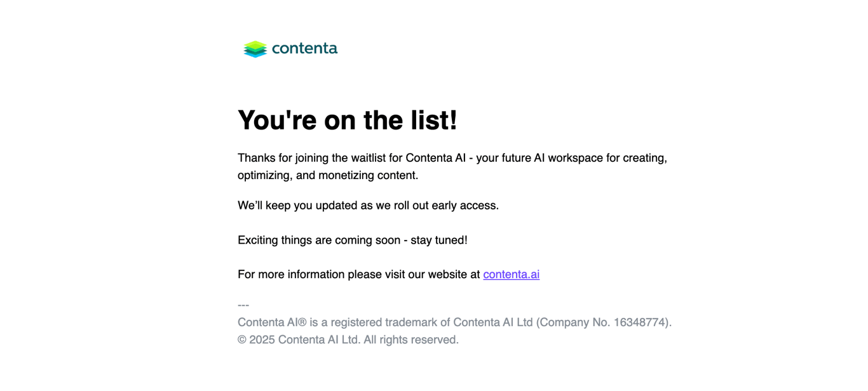
Task: Click the "You're on the list!" heading
Action: (x=347, y=120)
